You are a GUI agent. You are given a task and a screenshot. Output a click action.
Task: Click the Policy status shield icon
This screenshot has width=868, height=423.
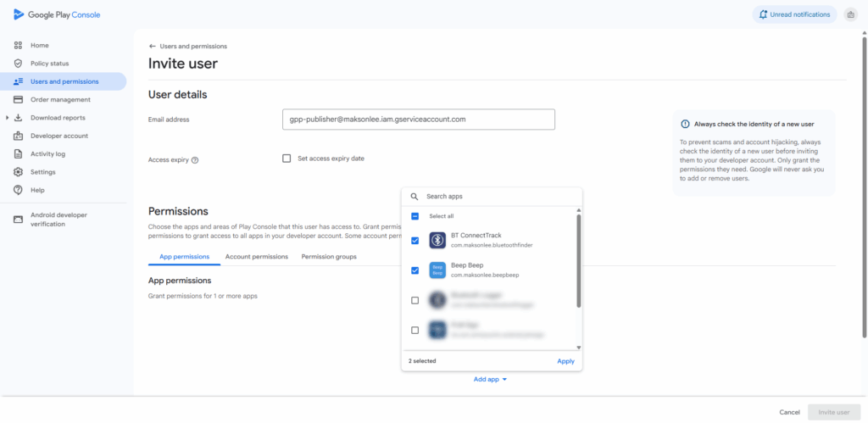pos(18,64)
